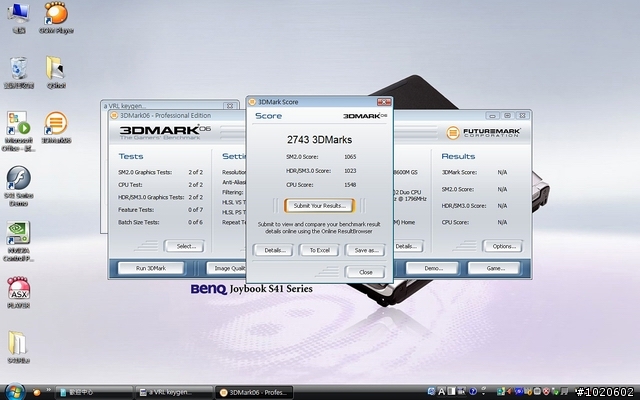
Task: Click the CPU Score value 1548
Action: [350, 185]
